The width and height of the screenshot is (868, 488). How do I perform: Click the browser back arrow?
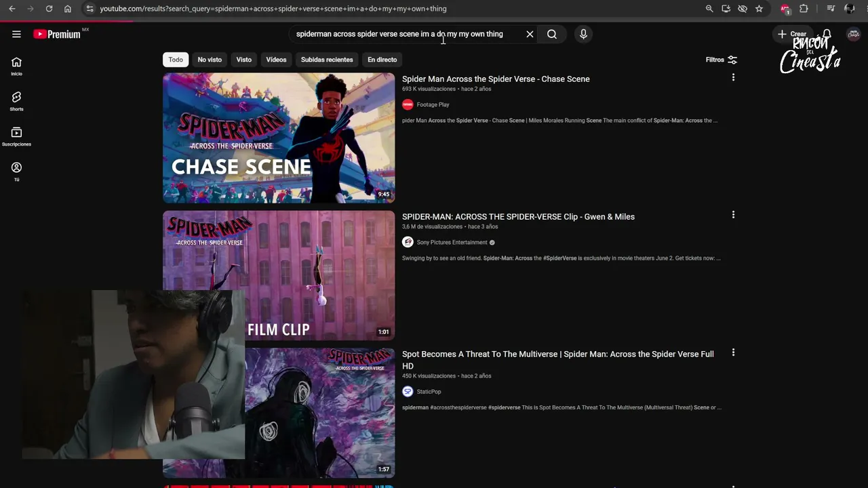tap(12, 9)
